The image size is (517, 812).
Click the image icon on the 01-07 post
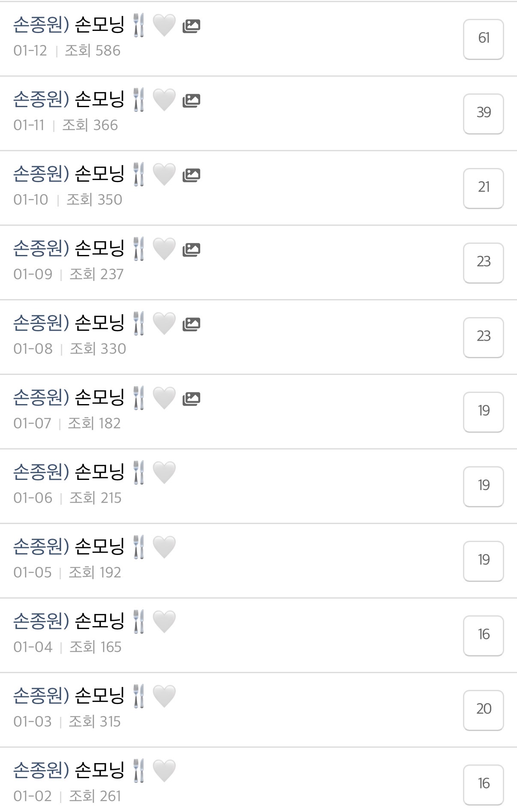[191, 399]
